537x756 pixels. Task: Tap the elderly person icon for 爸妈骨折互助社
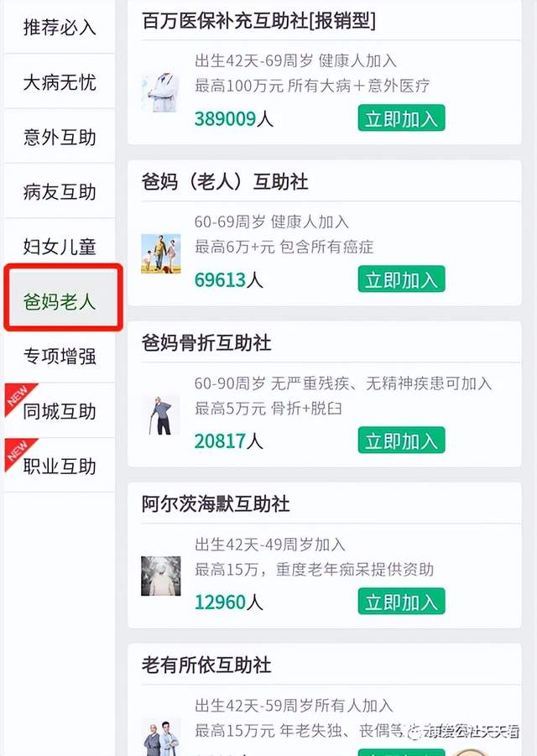click(160, 414)
